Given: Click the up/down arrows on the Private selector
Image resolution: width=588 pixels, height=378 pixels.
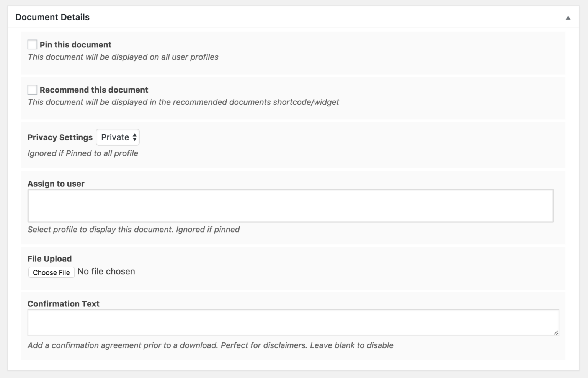Looking at the screenshot, I should pos(135,137).
